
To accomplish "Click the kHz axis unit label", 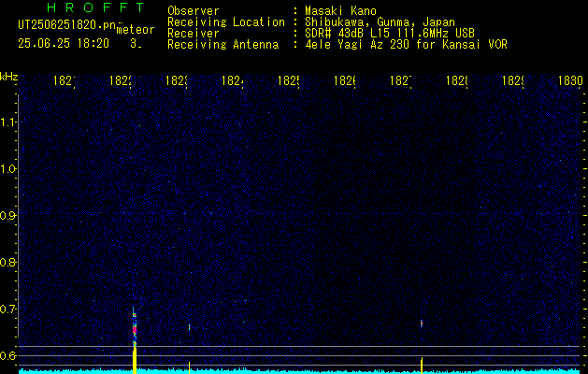I will click(x=8, y=77).
